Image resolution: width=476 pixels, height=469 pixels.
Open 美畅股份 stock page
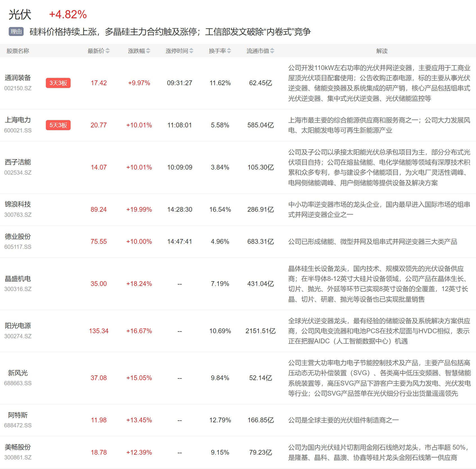tap(18, 447)
